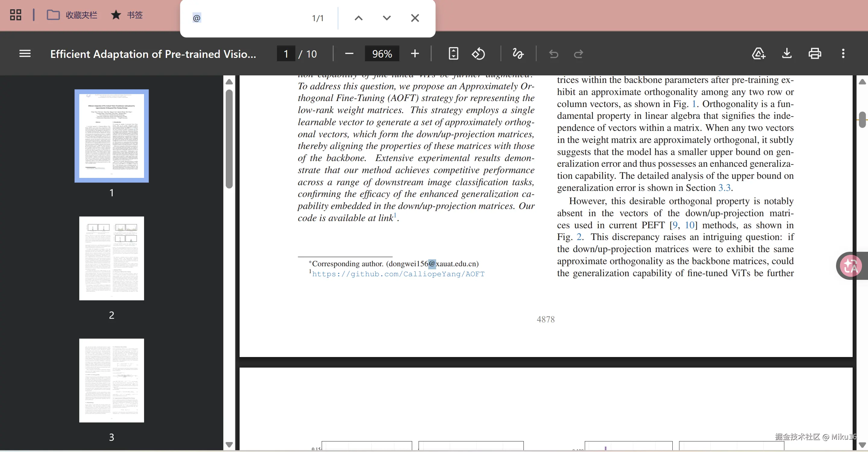This screenshot has width=868, height=452.
Task: Go to next find result
Action: click(386, 18)
